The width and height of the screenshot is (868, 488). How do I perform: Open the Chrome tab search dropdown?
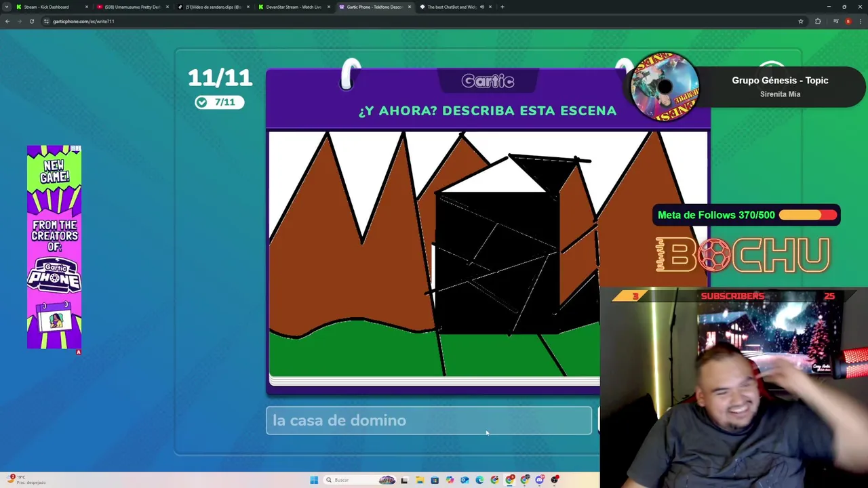7,7
